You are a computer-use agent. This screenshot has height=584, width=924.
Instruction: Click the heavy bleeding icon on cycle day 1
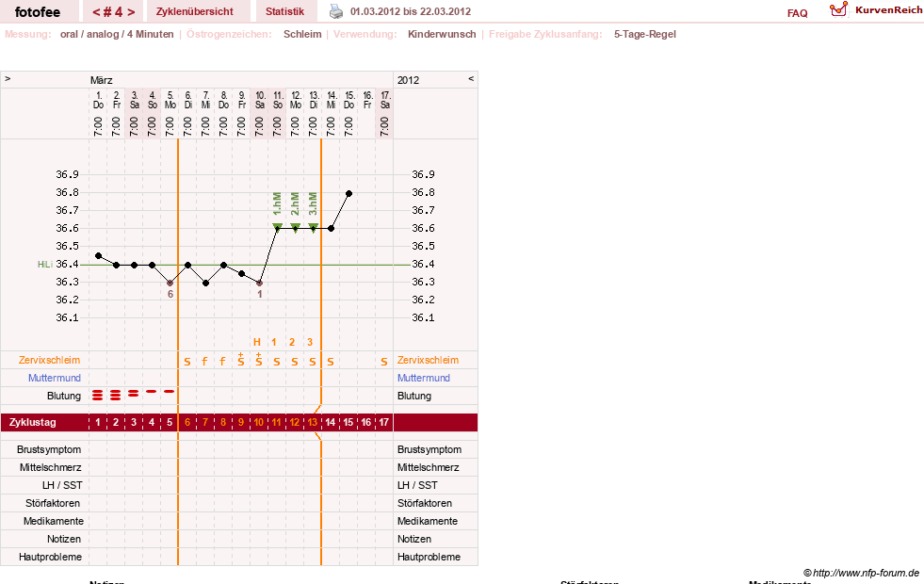pyautogui.click(x=98, y=395)
